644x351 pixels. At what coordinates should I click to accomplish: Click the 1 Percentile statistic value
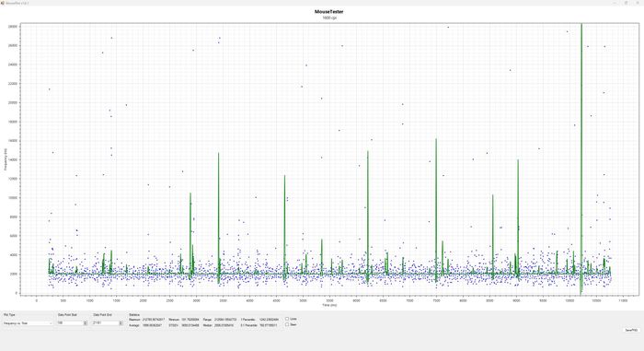click(269, 319)
